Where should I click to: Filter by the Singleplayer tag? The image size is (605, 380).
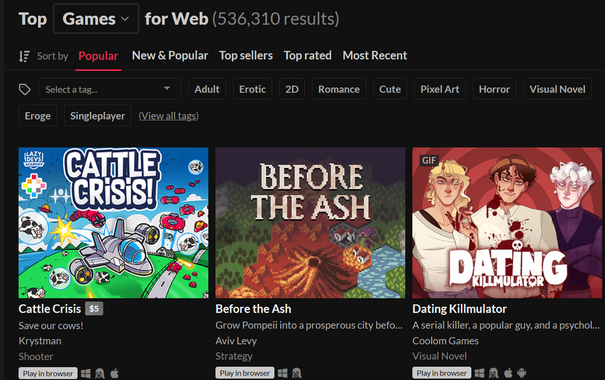98,115
